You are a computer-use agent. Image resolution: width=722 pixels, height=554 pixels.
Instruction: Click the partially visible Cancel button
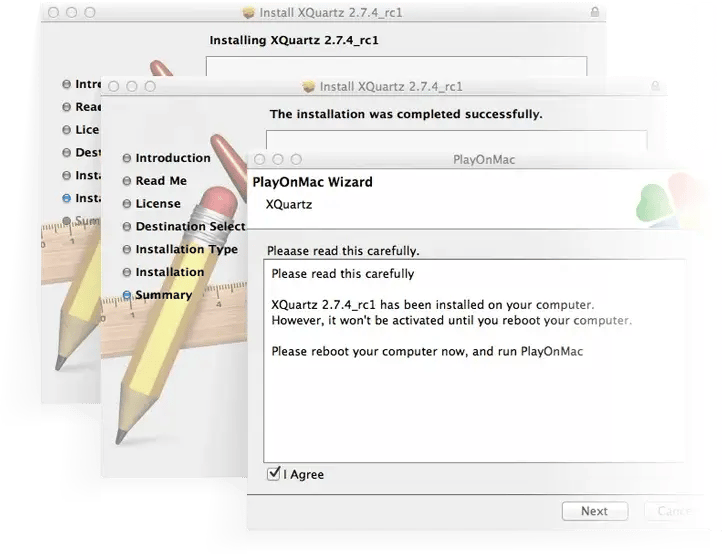coord(674,511)
